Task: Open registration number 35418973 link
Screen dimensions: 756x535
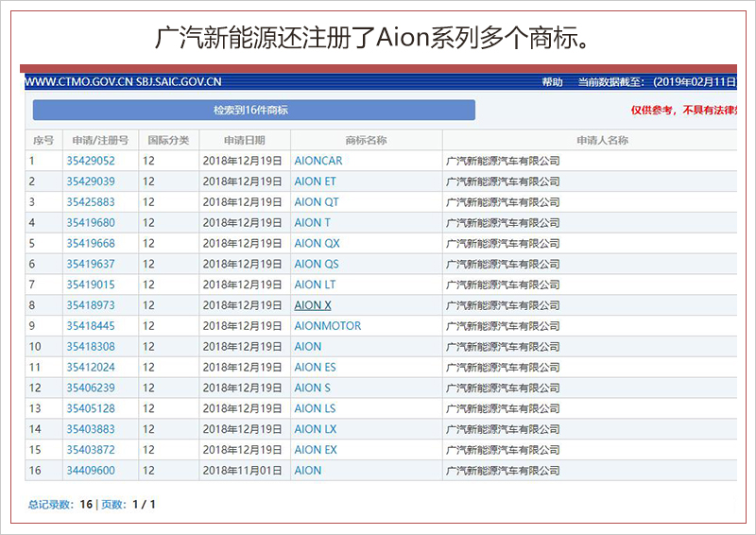Action: click(91, 305)
